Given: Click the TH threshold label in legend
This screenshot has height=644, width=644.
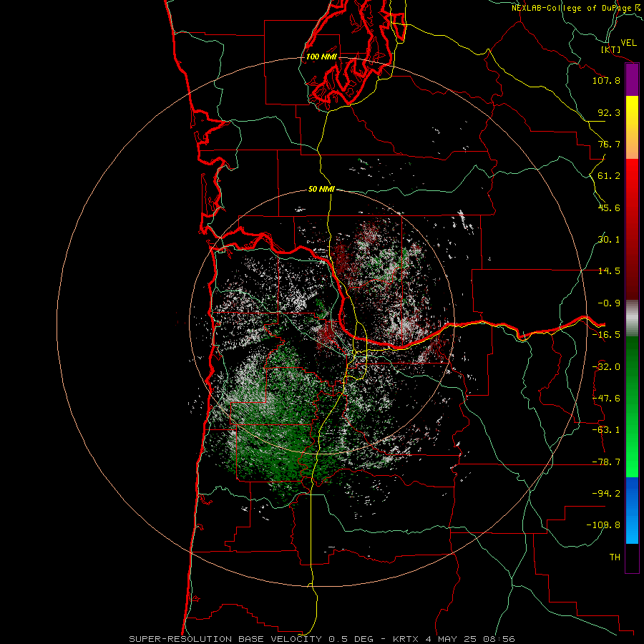Looking at the screenshot, I should (x=615, y=557).
